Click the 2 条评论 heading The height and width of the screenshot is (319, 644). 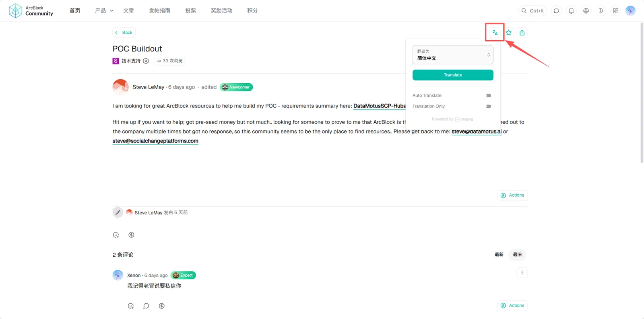pos(123,255)
